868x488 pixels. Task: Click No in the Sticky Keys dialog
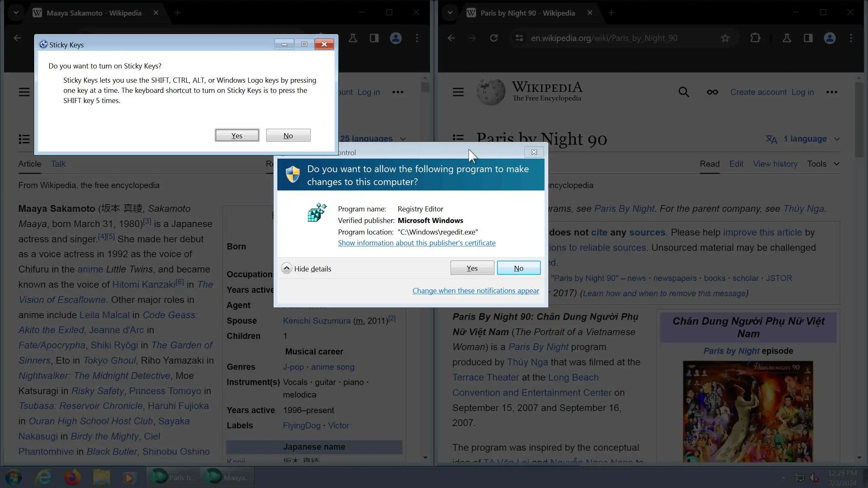288,136
